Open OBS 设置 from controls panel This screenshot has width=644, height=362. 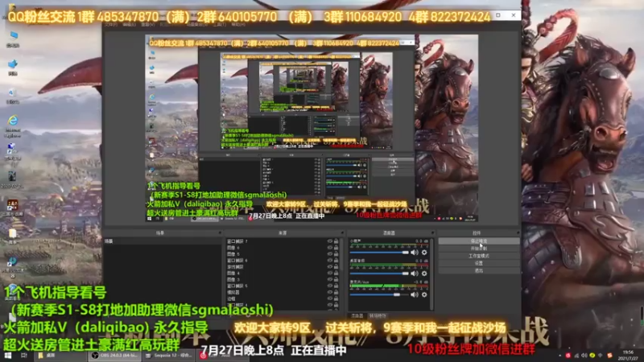(x=478, y=263)
